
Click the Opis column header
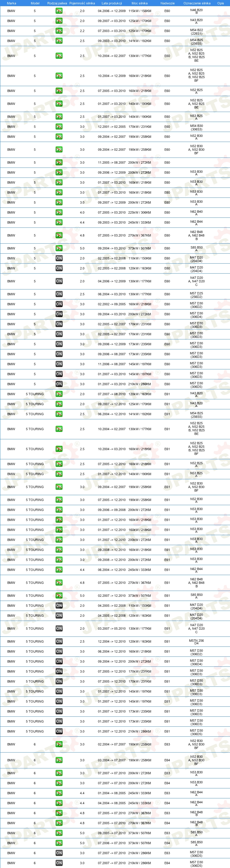pyautogui.click(x=221, y=3)
